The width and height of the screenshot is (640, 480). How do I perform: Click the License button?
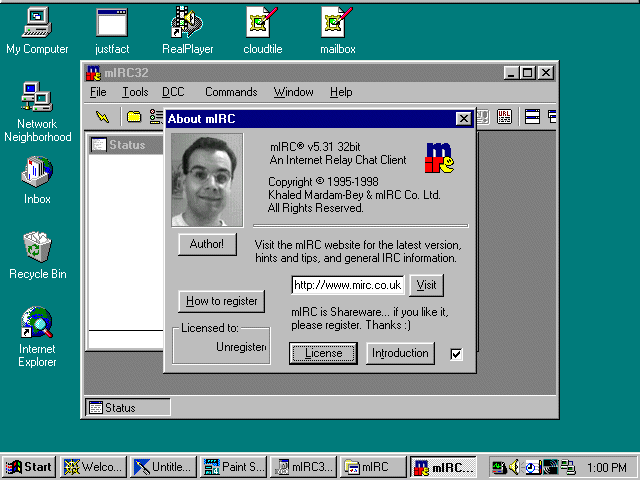click(x=323, y=353)
